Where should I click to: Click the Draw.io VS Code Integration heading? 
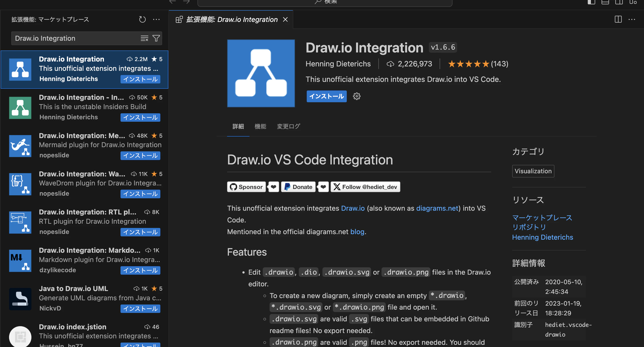tap(310, 160)
